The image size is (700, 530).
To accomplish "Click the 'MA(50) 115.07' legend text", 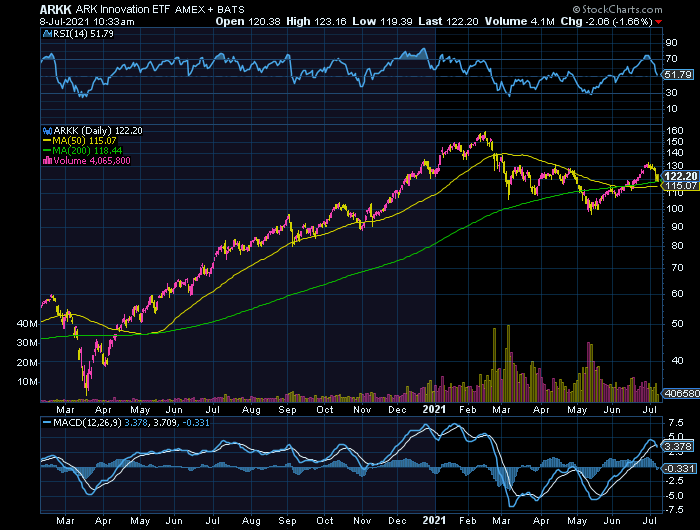I will click(84, 141).
